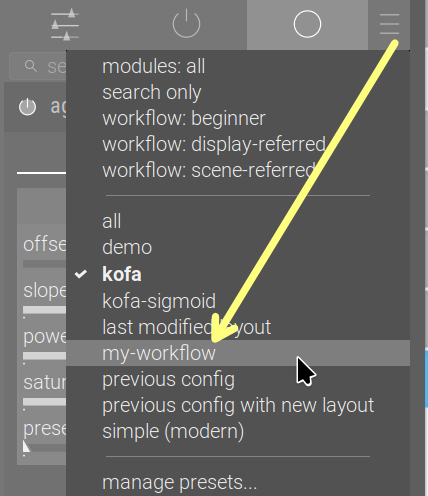428x496 pixels.
Task: Choose the kofa-sigmoid preset
Action: tap(159, 301)
